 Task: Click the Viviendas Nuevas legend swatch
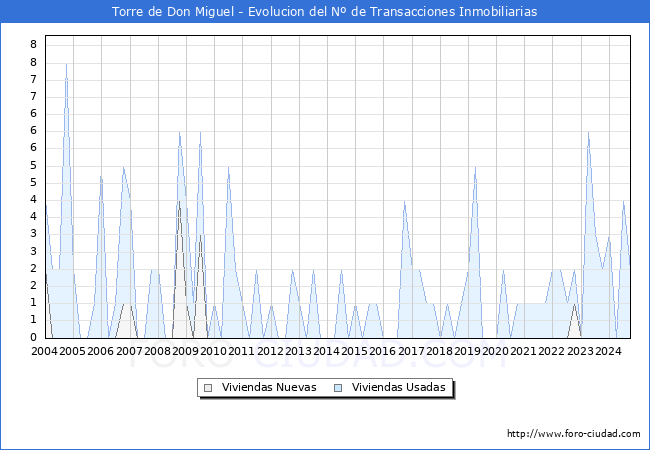click(208, 388)
